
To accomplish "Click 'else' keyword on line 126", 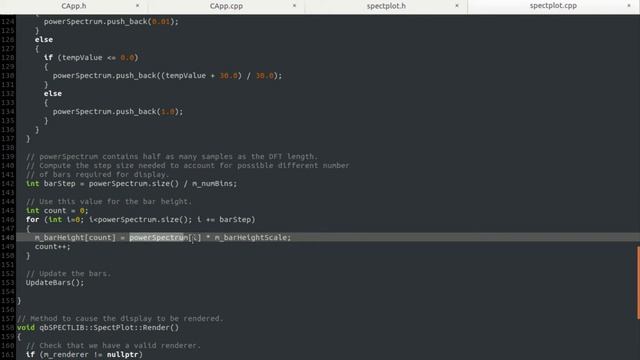I will [x=44, y=40].
